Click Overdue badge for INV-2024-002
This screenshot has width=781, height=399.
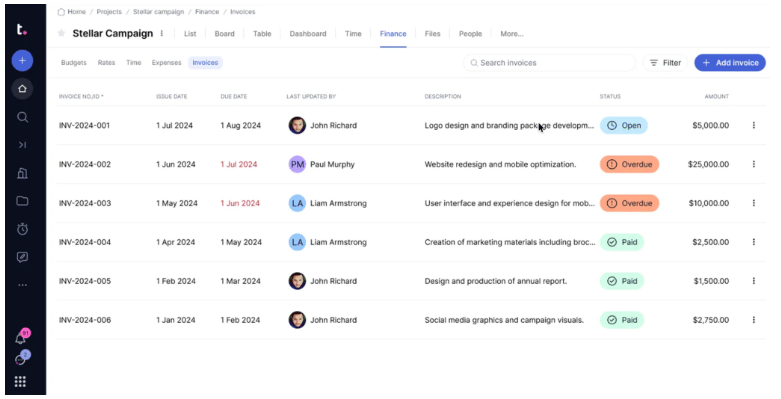629,164
